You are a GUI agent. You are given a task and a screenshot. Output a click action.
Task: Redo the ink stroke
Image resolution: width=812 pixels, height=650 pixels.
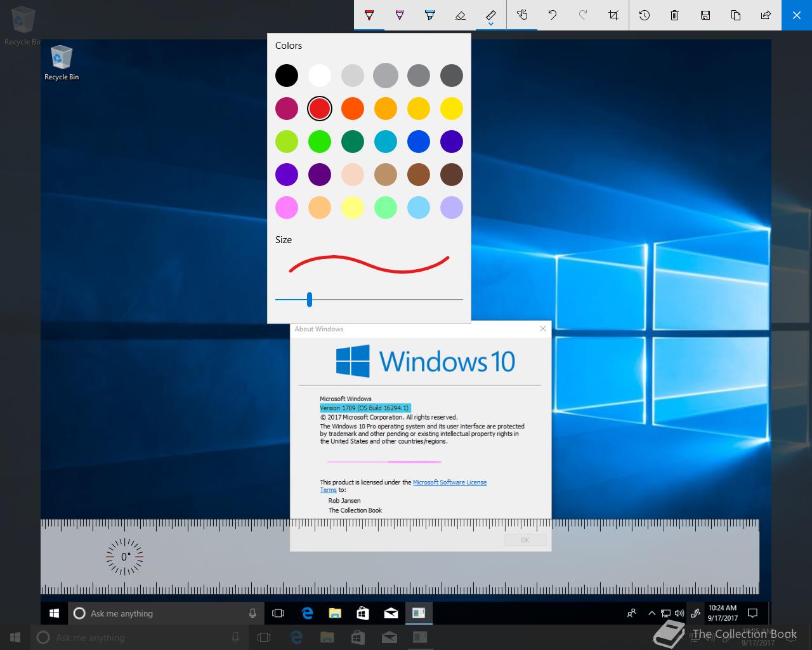coord(583,15)
